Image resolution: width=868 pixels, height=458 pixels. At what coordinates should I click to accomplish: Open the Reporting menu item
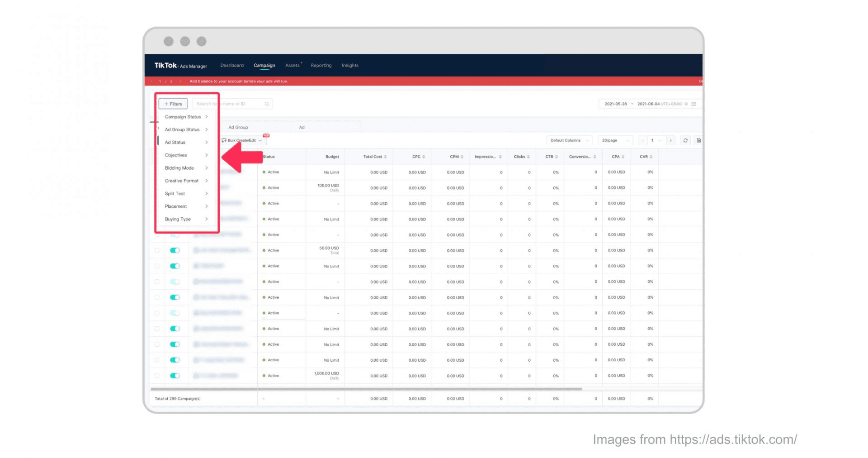click(321, 65)
